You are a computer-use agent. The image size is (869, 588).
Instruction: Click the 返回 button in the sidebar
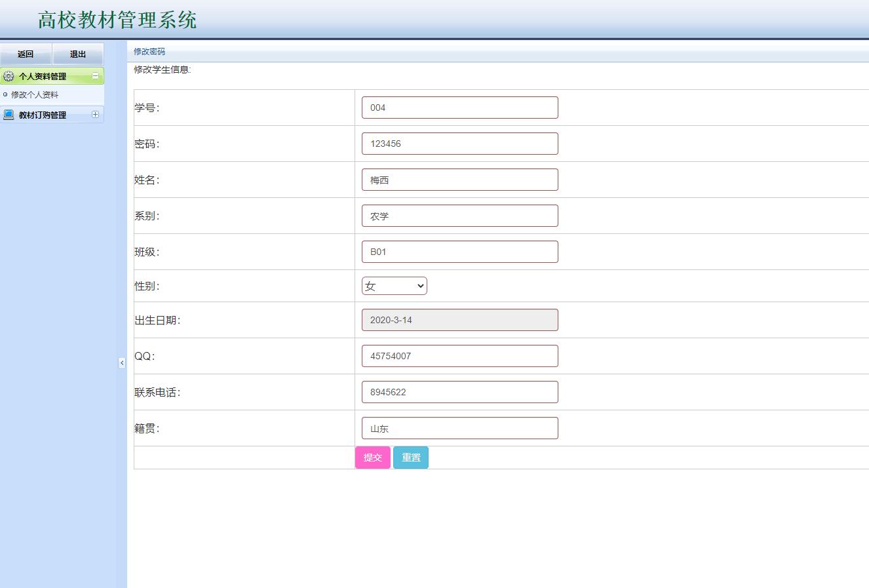[26, 54]
